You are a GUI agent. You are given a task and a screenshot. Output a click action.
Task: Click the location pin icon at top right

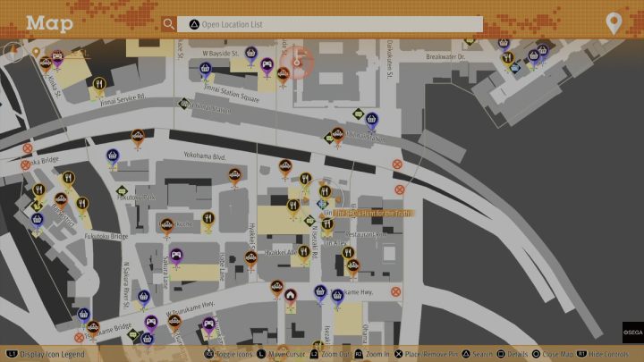(614, 23)
